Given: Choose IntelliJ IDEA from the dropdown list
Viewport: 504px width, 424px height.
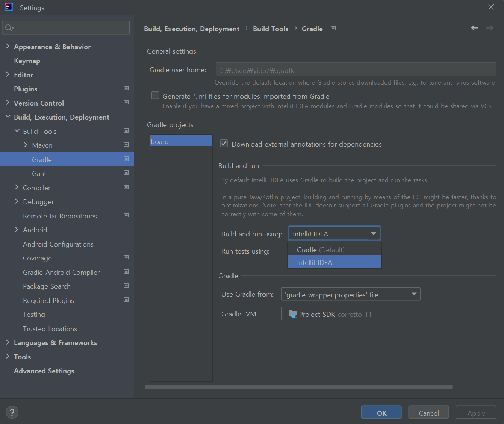Looking at the screenshot, I should coord(334,262).
